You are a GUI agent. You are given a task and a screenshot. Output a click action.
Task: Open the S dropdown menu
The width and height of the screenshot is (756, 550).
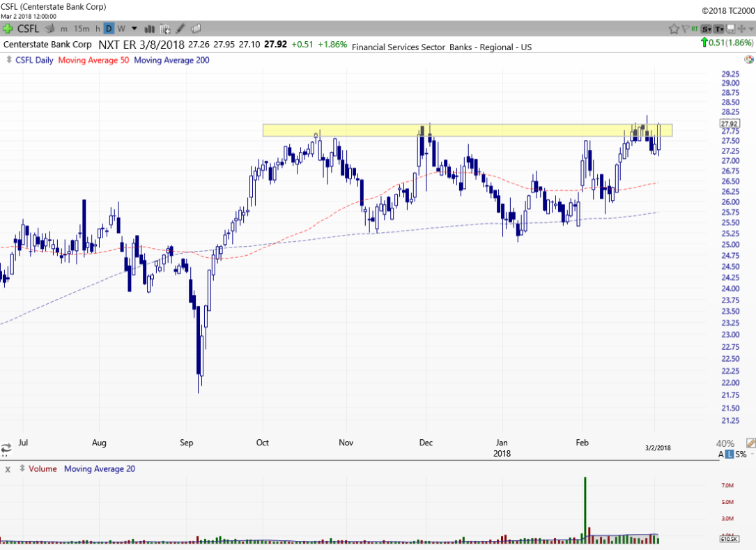tap(707, 29)
